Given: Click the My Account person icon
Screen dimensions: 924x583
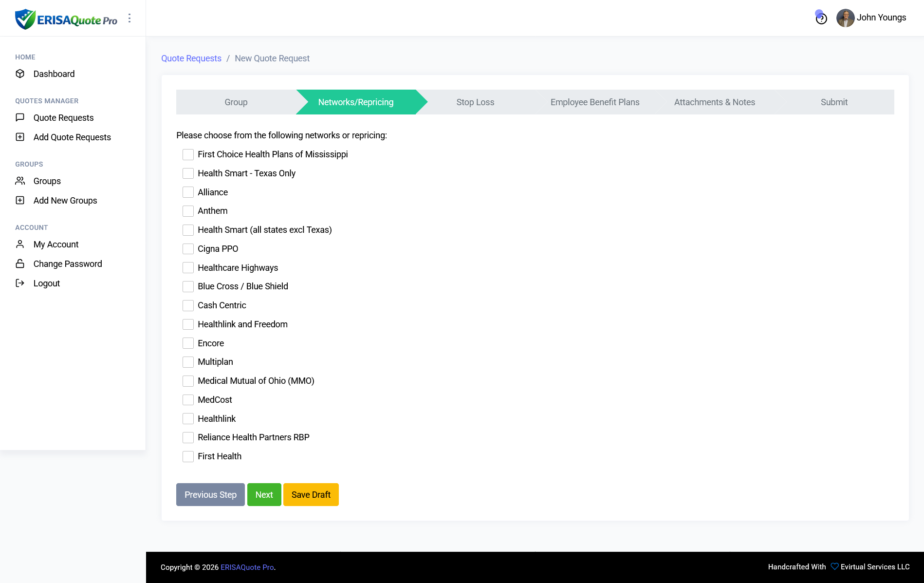Looking at the screenshot, I should [x=20, y=244].
